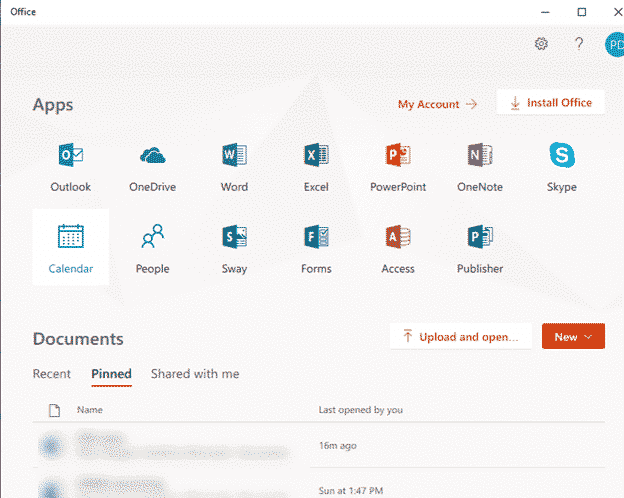Sort by the Name column header
This screenshot has height=498, width=624.
pyautogui.click(x=90, y=410)
